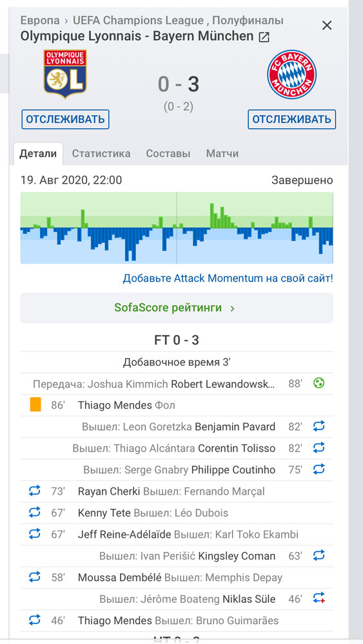
Task: Follow Bayern München with ОТСЛЕЖИВАТЬ button
Action: (x=292, y=120)
